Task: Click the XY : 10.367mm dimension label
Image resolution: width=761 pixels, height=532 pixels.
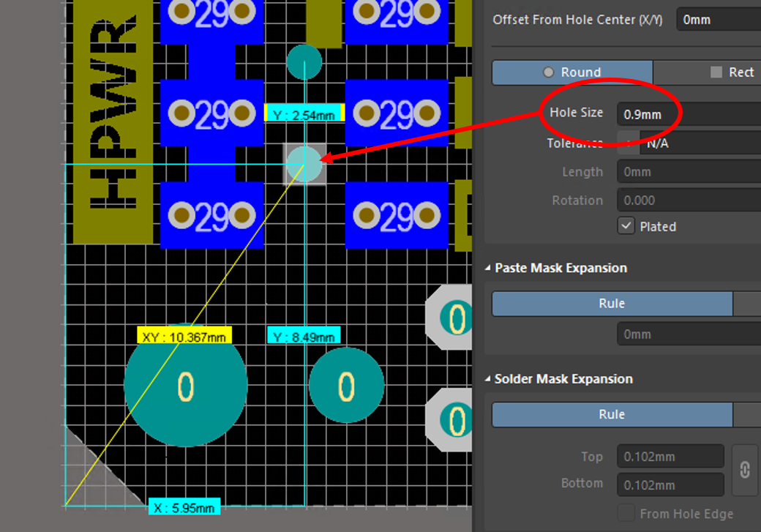Action: (x=184, y=337)
